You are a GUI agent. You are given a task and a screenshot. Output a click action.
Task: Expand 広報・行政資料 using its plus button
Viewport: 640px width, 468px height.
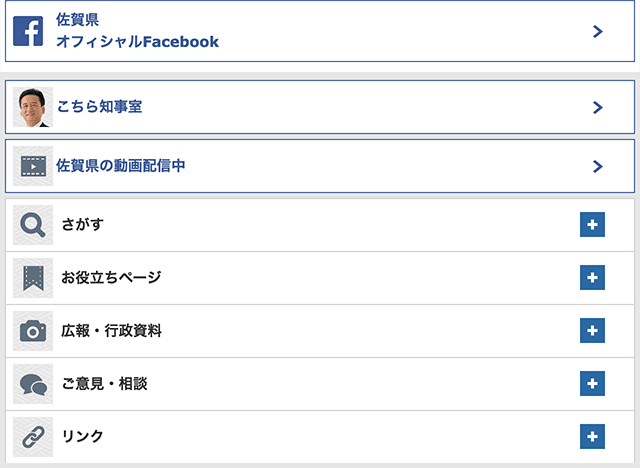coord(592,331)
